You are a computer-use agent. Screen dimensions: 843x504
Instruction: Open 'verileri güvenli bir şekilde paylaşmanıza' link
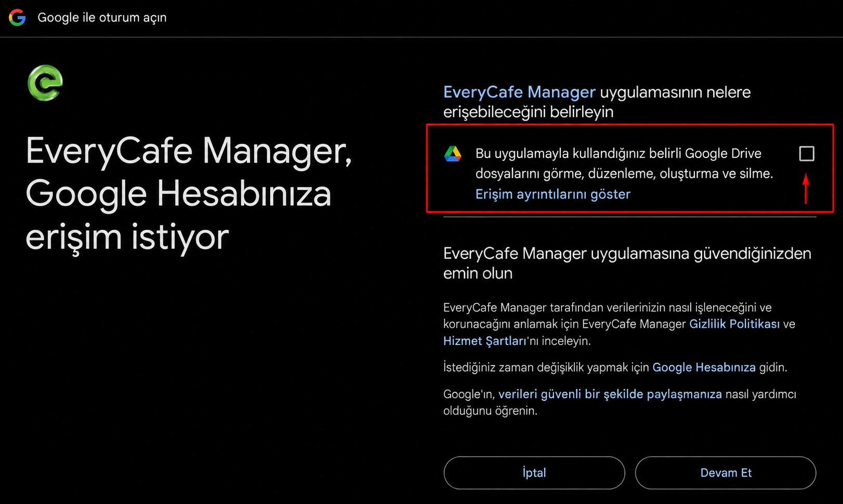click(x=610, y=394)
